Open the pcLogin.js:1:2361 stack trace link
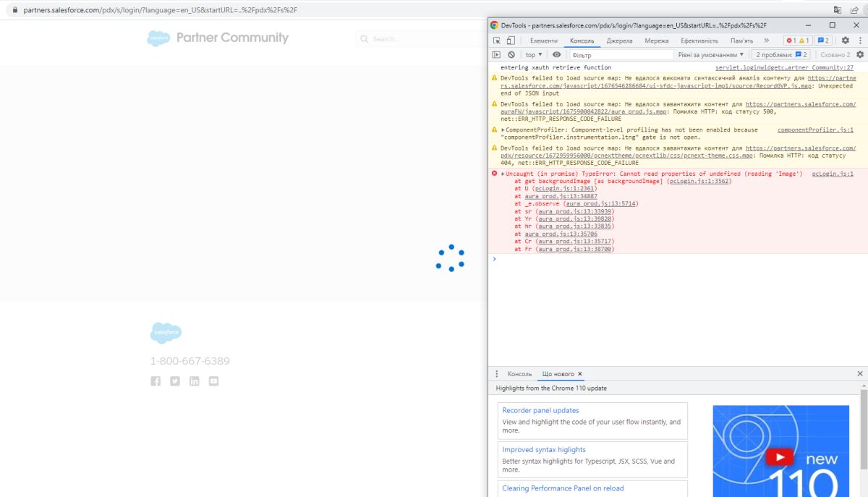 click(564, 188)
